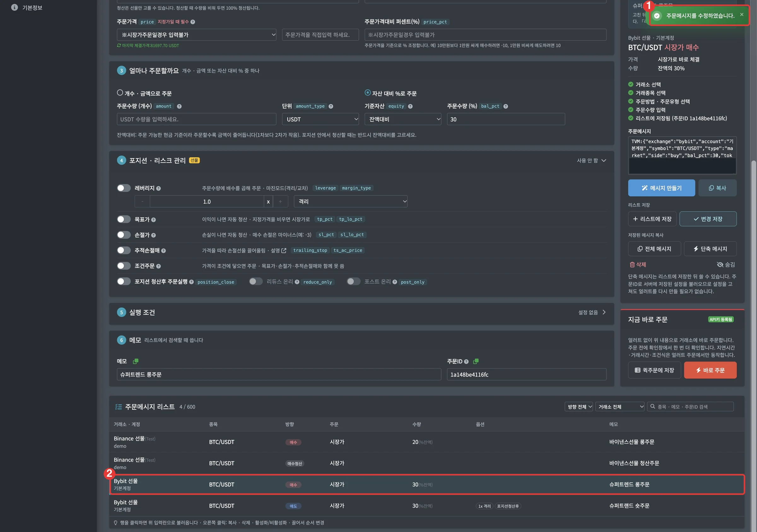757x532 pixels.
Task: Enable the 손절가 toggle
Action: [x=124, y=235]
